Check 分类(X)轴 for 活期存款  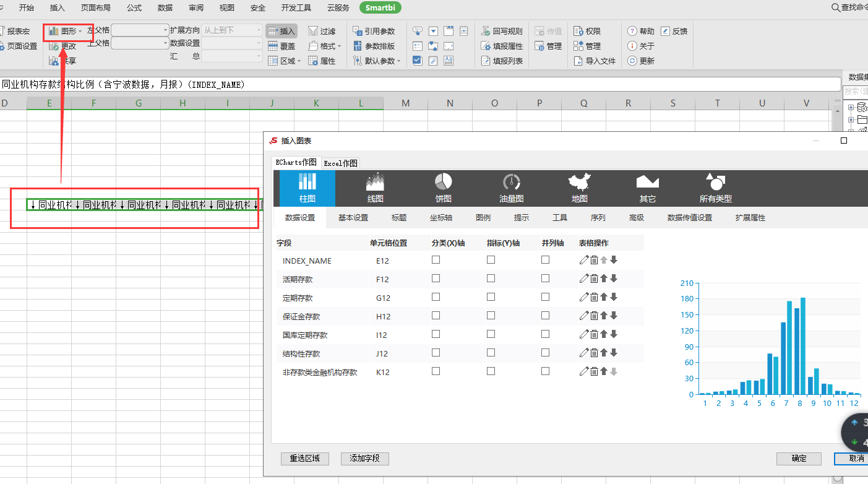point(436,279)
